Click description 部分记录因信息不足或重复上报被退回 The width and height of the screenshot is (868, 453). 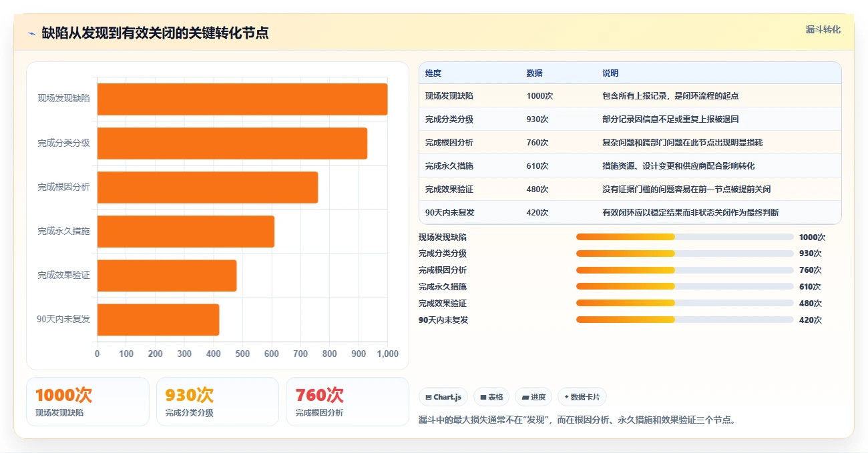click(670, 119)
